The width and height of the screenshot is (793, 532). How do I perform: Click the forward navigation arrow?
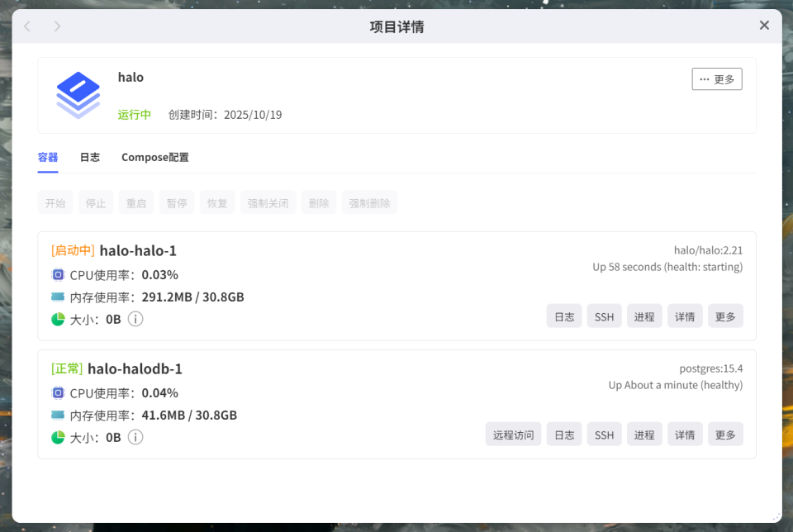coord(57,26)
